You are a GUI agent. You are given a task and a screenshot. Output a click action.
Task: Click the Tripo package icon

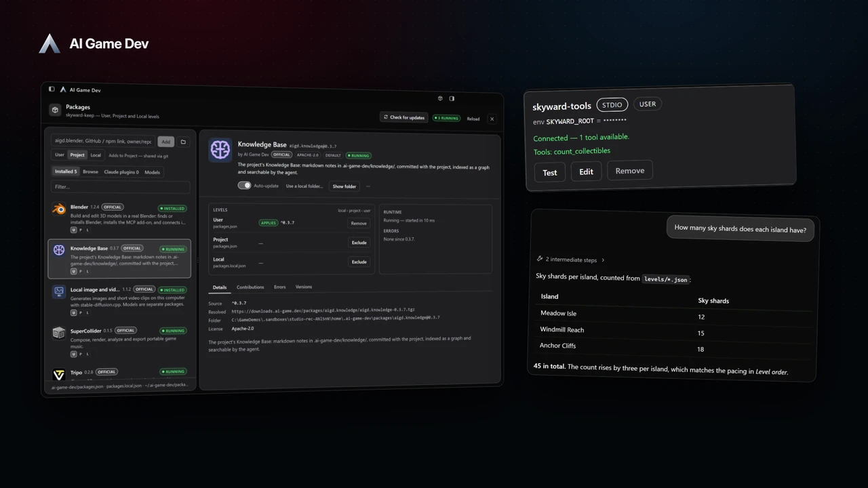click(59, 374)
